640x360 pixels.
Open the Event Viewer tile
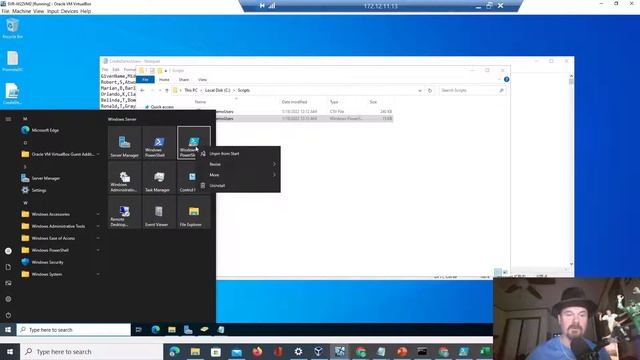pyautogui.click(x=159, y=212)
